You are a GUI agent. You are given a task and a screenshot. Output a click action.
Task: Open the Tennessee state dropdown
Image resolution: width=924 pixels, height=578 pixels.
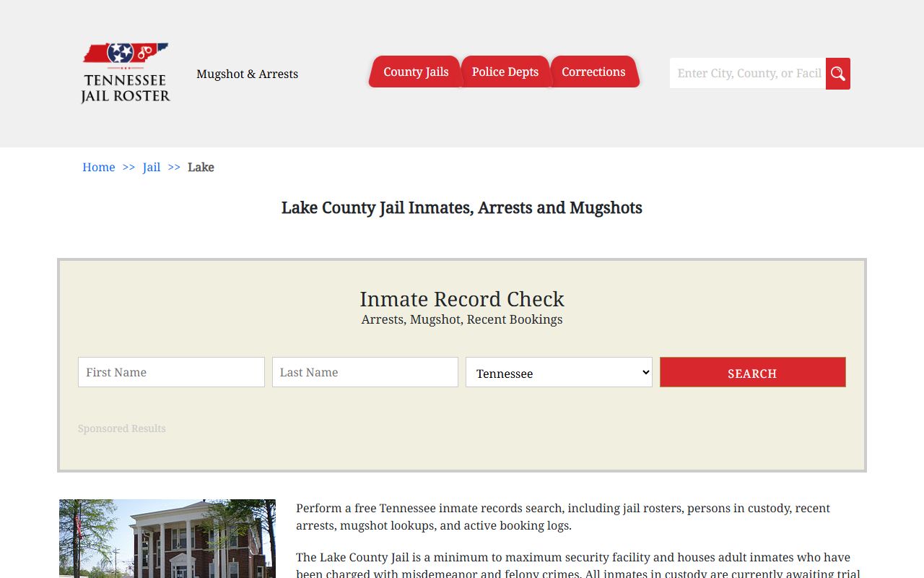pyautogui.click(x=559, y=372)
